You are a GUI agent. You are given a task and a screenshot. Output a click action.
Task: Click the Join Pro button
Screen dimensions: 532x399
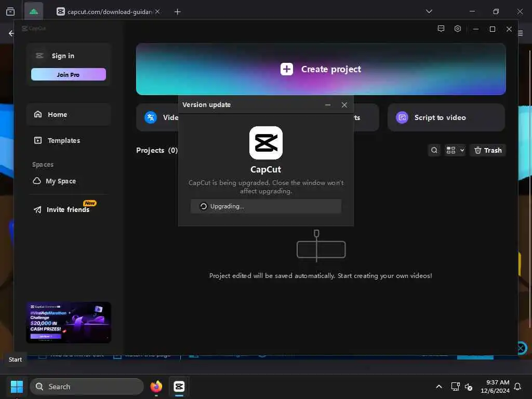point(68,75)
